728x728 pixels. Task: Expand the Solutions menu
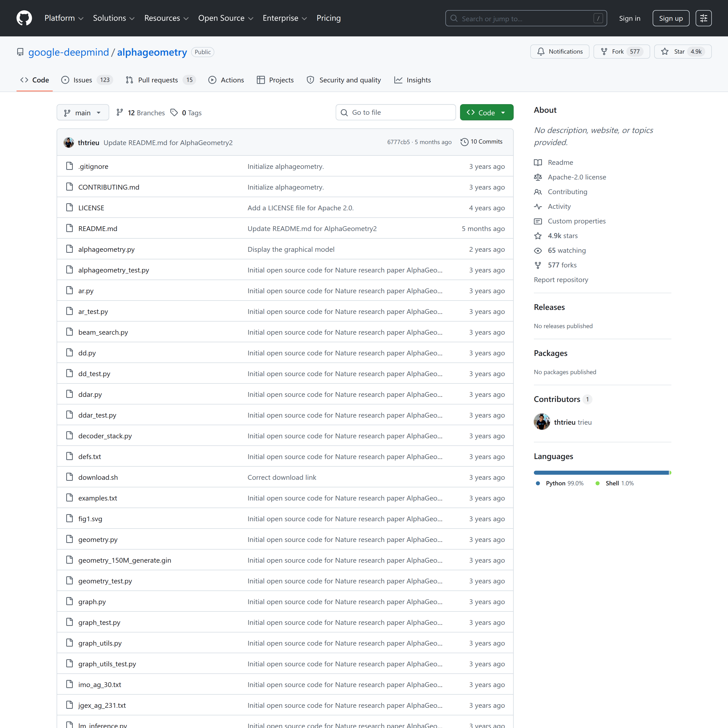[x=113, y=18]
